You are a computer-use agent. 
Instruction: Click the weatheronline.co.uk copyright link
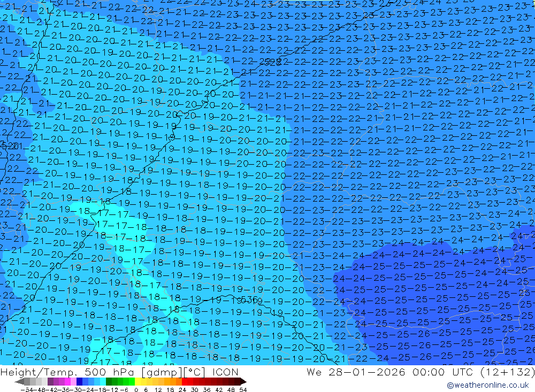(x=487, y=385)
